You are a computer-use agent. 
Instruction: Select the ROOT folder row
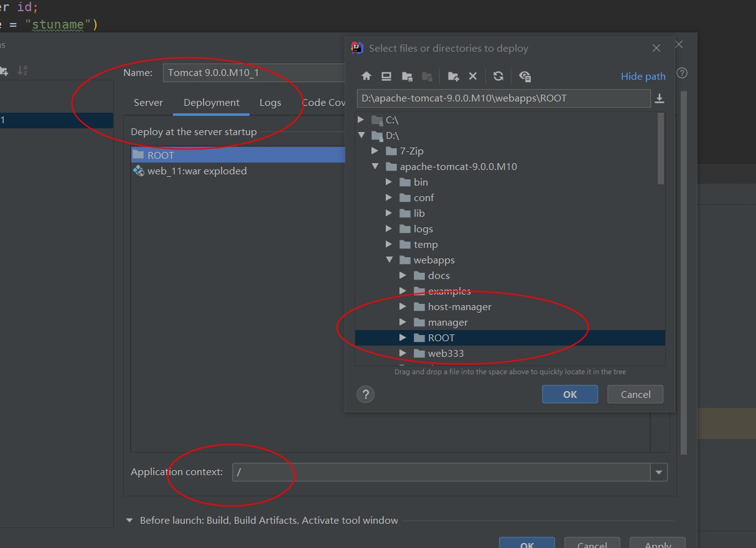pyautogui.click(x=510, y=338)
